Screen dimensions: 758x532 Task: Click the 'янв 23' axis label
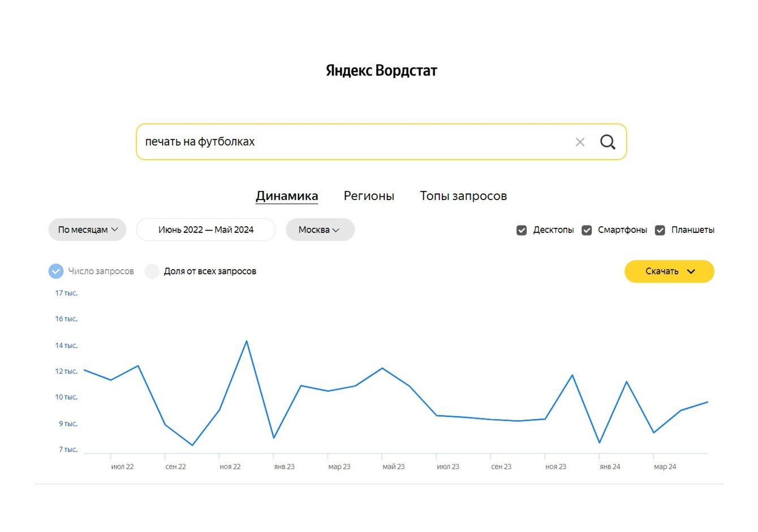pos(284,467)
